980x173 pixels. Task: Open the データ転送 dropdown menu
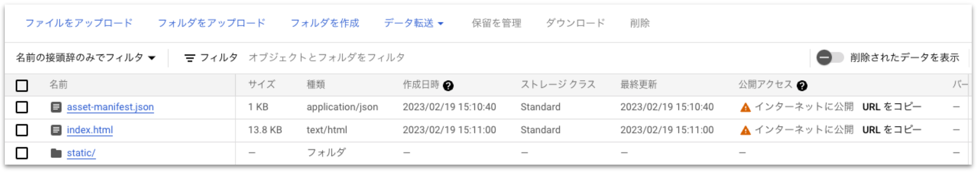click(x=414, y=23)
